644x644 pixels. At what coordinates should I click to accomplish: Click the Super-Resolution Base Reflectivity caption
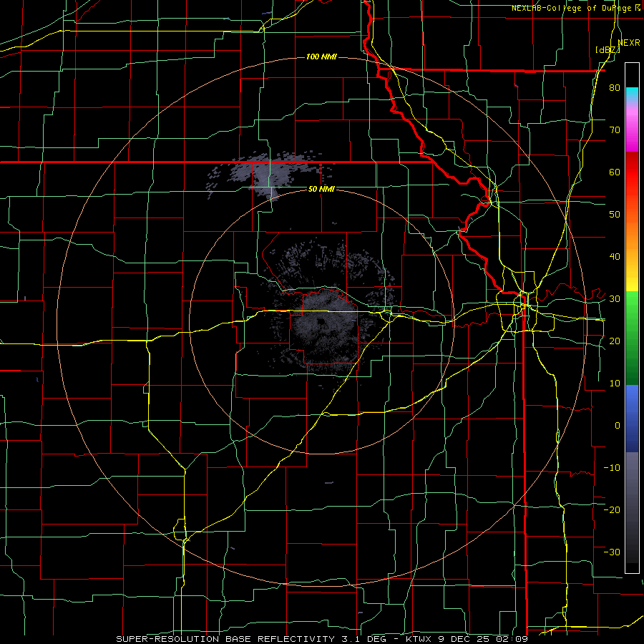tap(321, 639)
